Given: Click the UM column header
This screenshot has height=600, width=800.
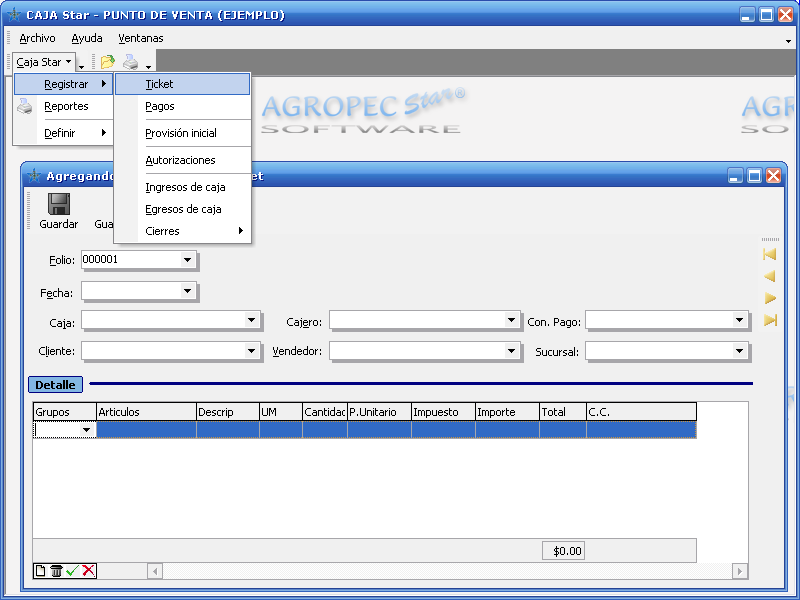Looking at the screenshot, I should coord(281,412).
